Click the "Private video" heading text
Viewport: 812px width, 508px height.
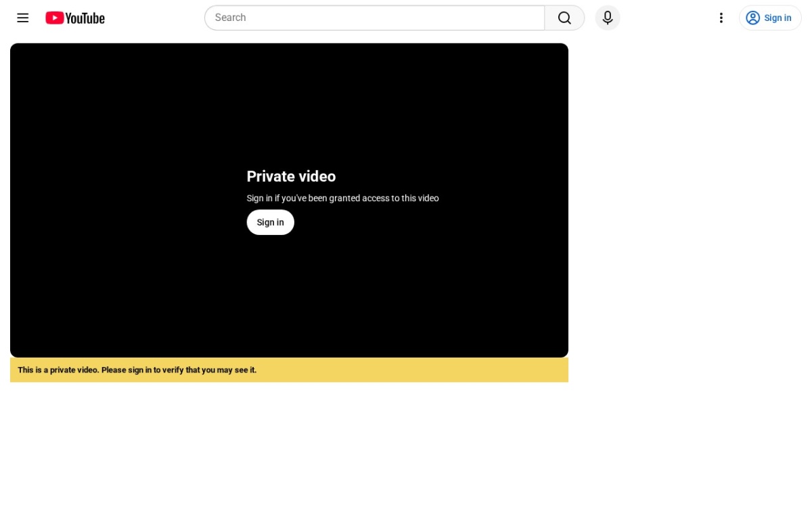[x=291, y=176]
